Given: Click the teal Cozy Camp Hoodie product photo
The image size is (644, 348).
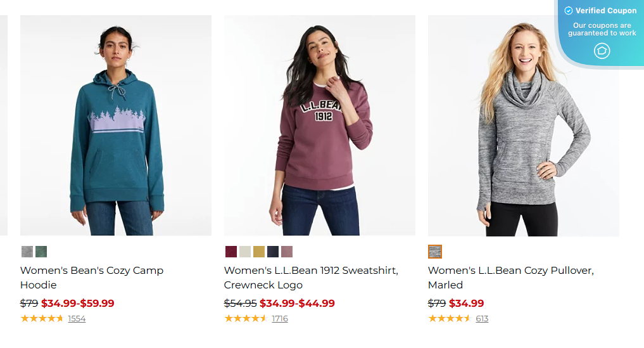Looking at the screenshot, I should (x=116, y=126).
